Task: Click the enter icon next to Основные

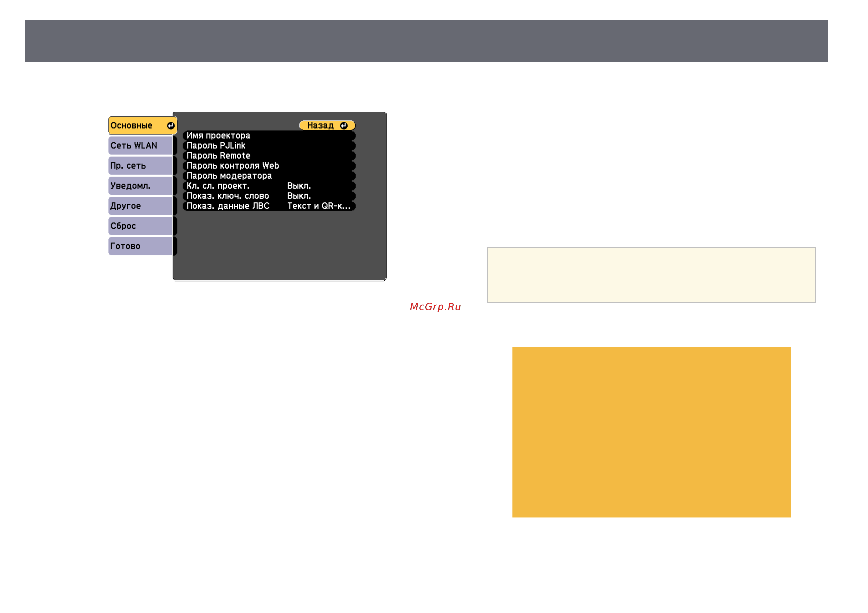Action: click(x=171, y=125)
